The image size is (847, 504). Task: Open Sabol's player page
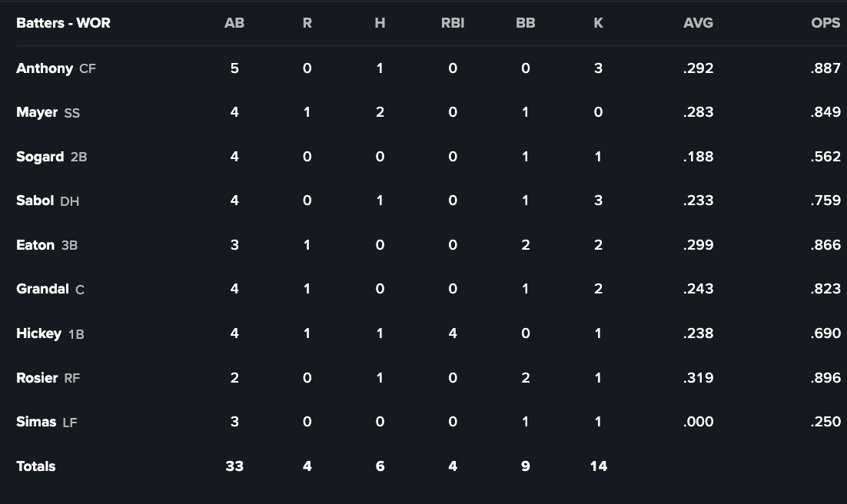(35, 201)
